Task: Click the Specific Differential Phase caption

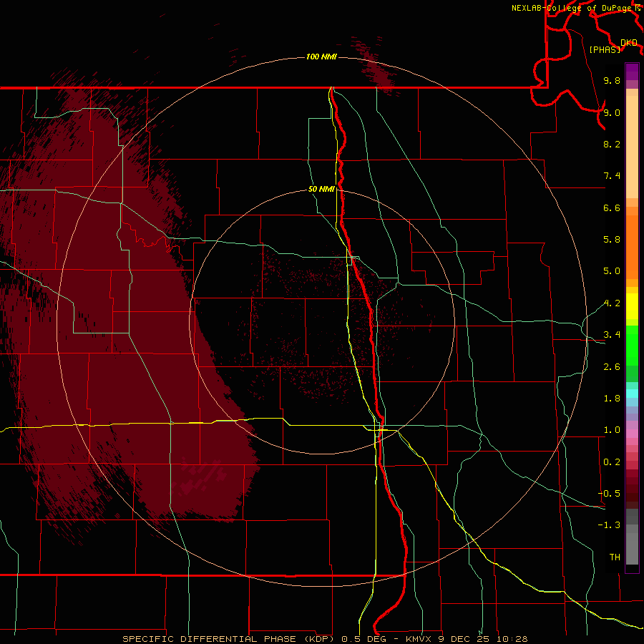Action: 325,639
